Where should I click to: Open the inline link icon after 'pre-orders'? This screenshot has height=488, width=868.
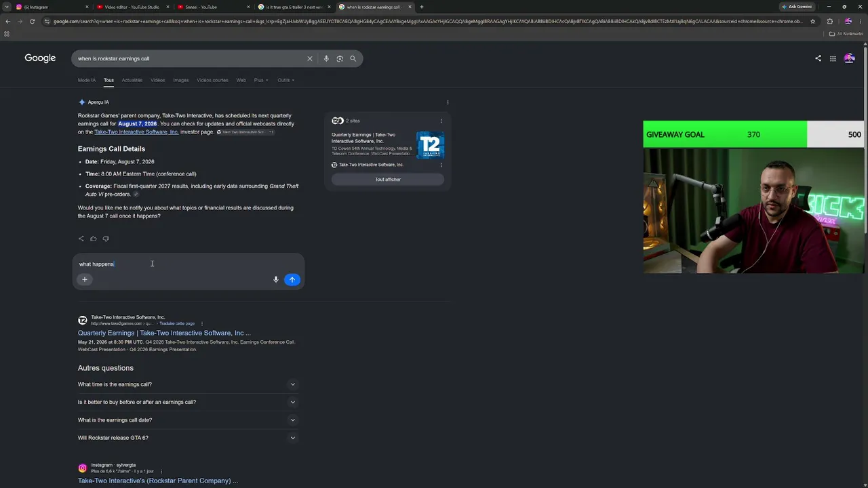[x=136, y=195]
